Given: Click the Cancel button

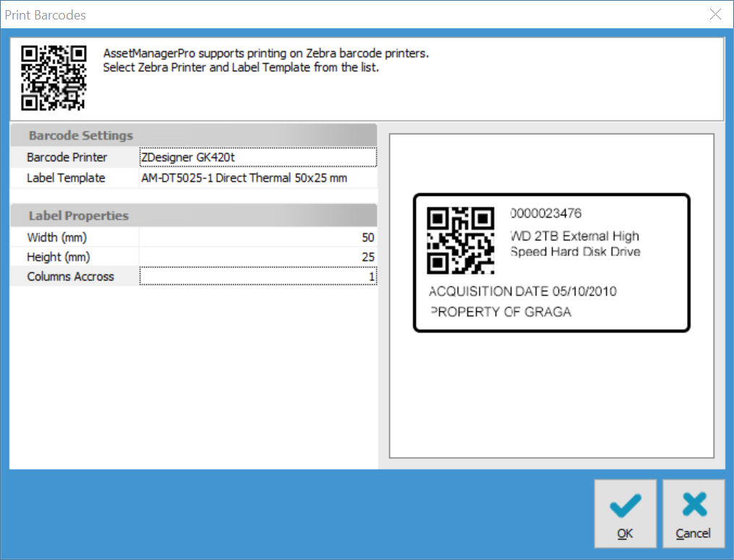Looking at the screenshot, I should [x=694, y=513].
